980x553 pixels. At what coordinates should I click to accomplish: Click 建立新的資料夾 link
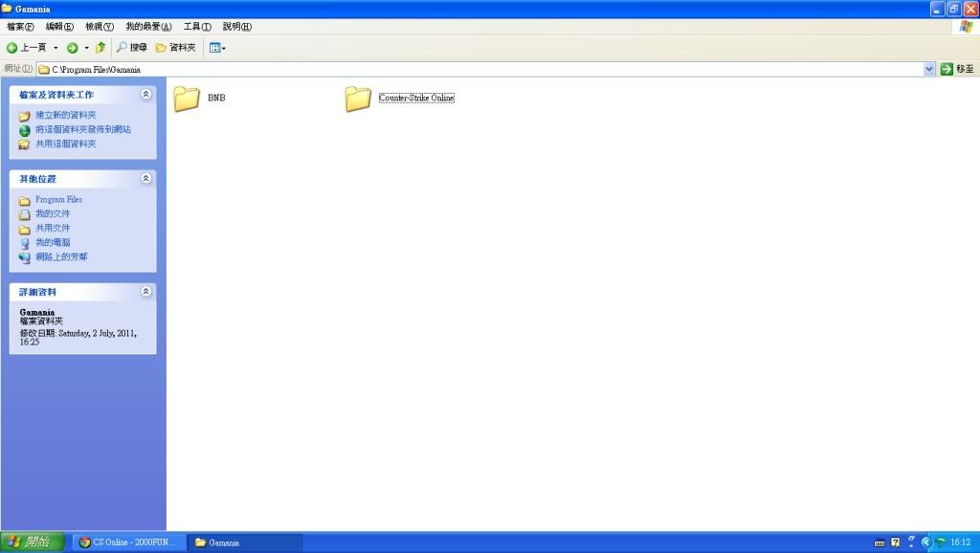click(66, 115)
